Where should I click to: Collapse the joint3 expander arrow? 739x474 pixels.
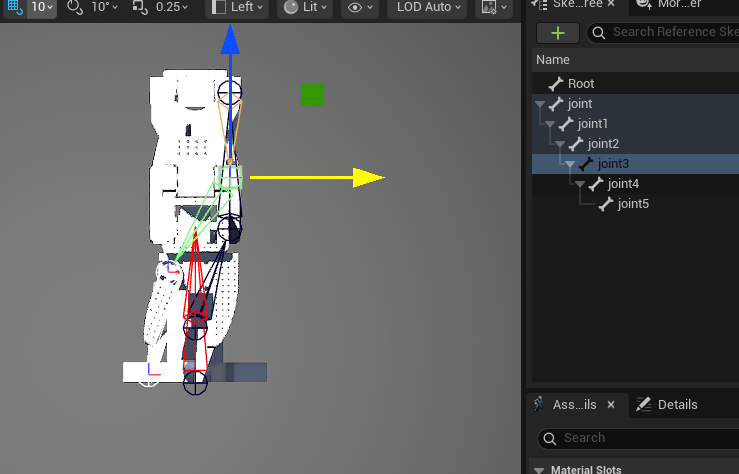570,164
